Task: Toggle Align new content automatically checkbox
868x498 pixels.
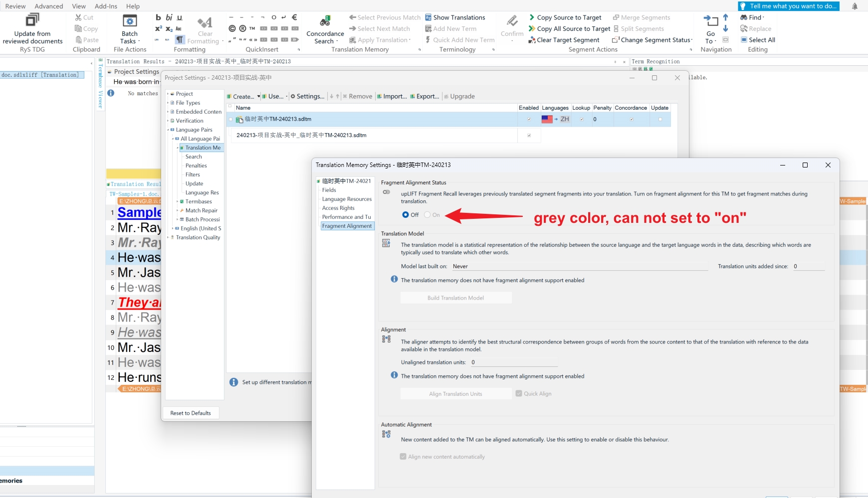Action: click(403, 456)
